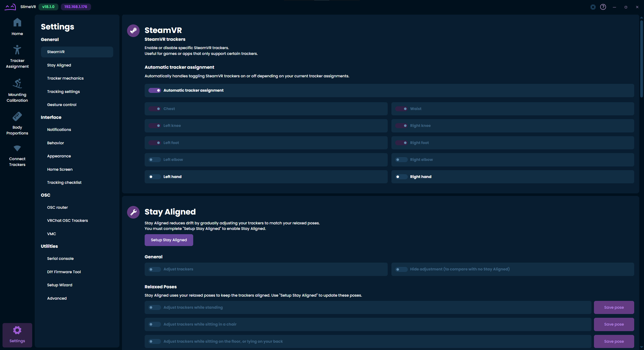
Task: Click the Steam icon beside SteamVR heading
Action: pyautogui.click(x=133, y=30)
